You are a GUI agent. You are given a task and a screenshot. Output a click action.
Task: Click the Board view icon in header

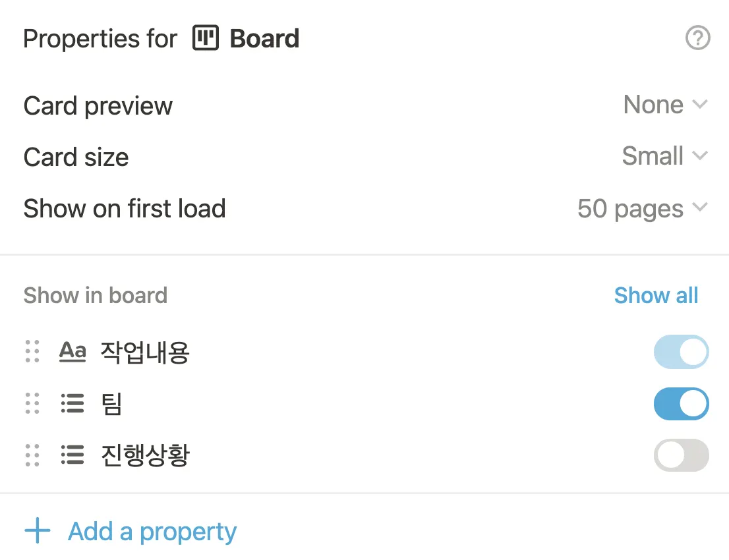(205, 39)
